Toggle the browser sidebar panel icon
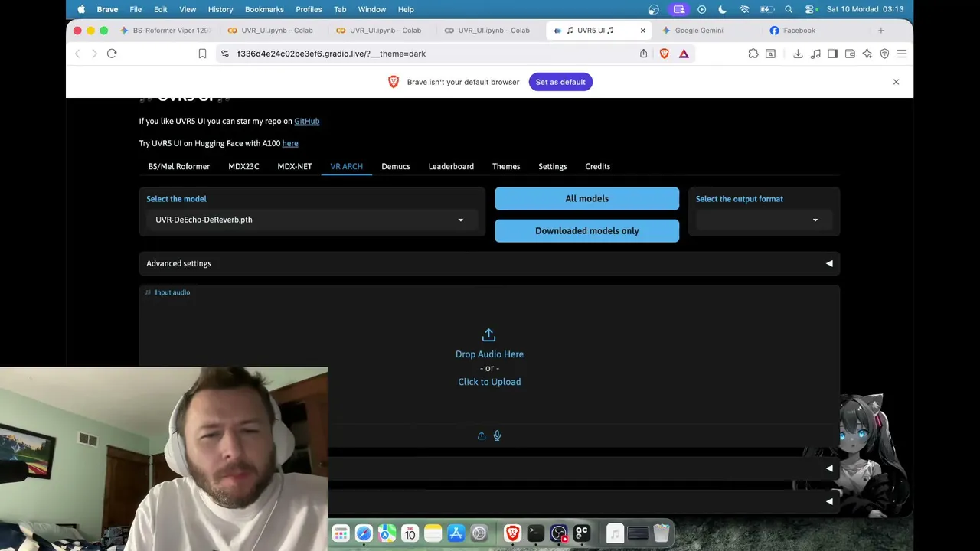 [x=832, y=54]
